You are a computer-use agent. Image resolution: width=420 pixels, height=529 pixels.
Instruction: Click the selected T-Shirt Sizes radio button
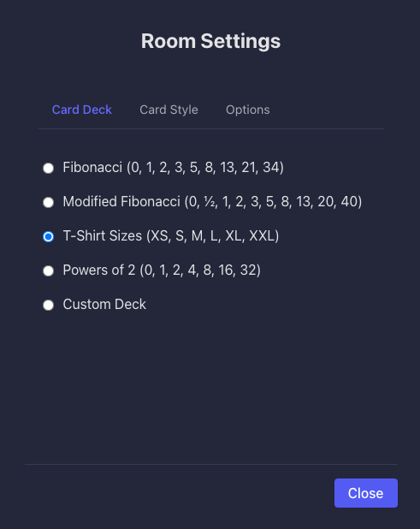point(48,236)
